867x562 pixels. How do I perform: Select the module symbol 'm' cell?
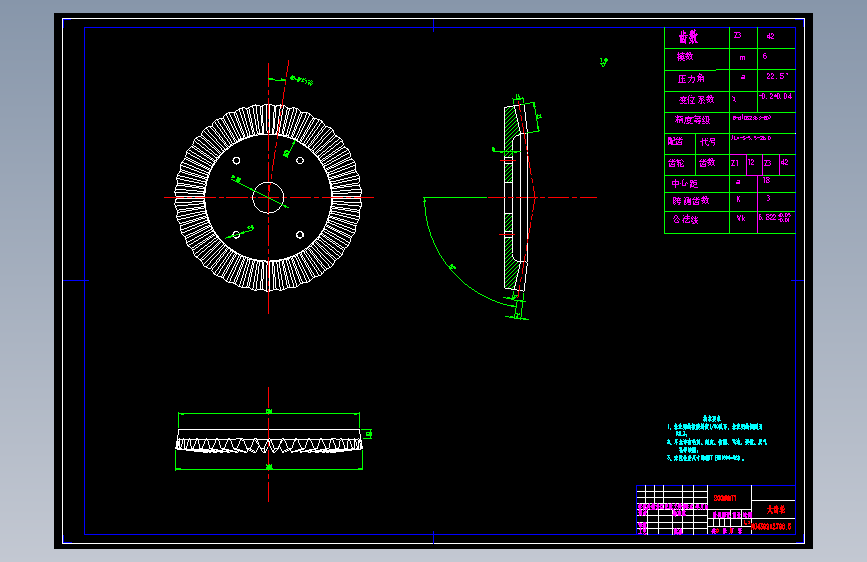tap(743, 58)
